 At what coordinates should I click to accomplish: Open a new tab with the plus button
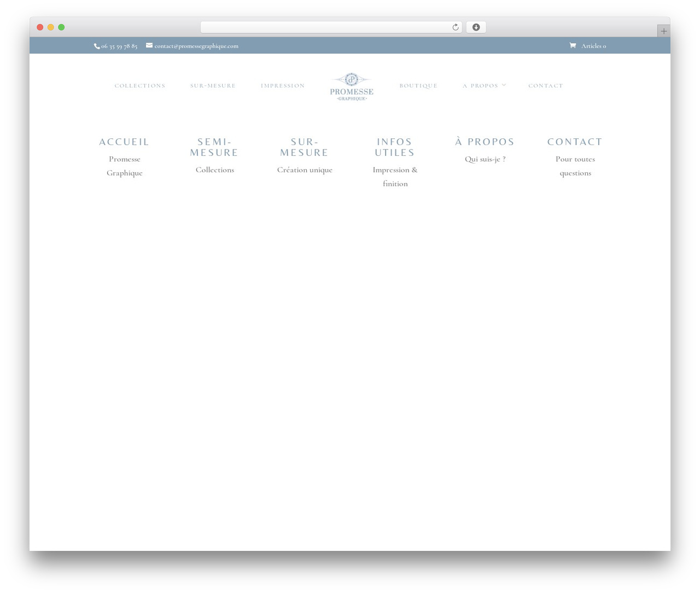point(663,31)
